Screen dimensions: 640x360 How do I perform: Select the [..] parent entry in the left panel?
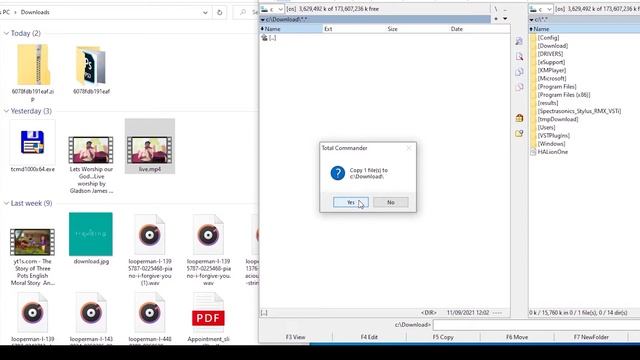coord(269,38)
